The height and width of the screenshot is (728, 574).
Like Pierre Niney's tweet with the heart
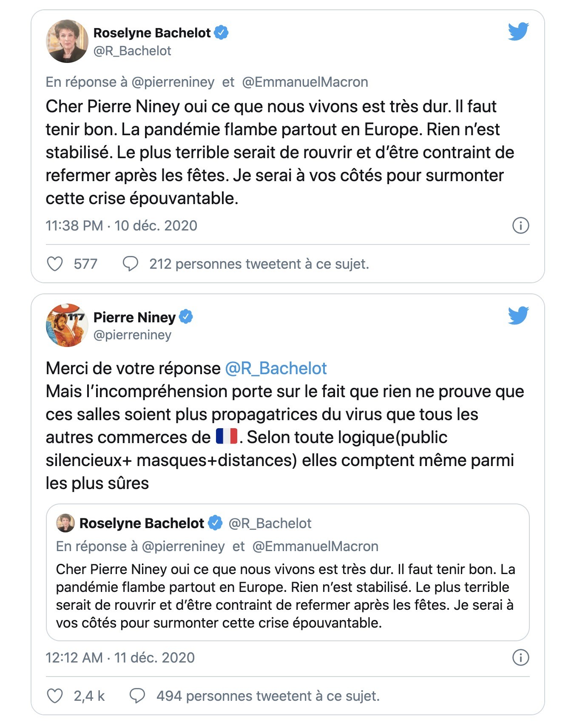[x=54, y=696]
